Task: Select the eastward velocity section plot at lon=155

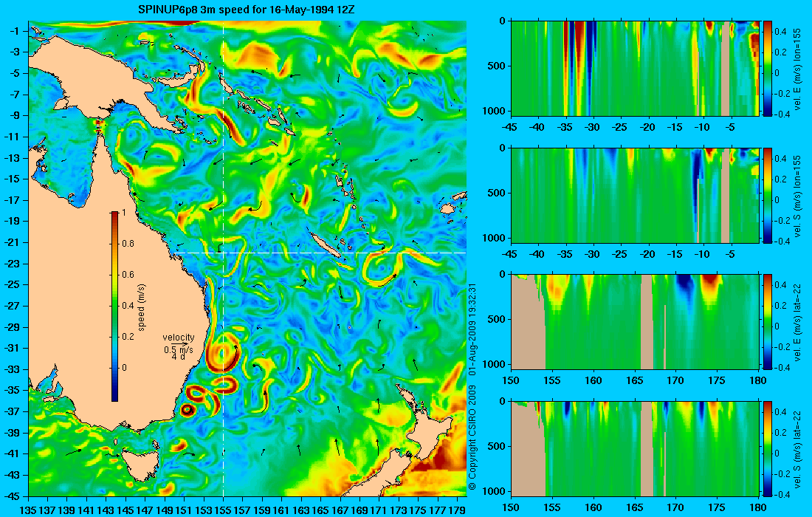Action: (635, 69)
